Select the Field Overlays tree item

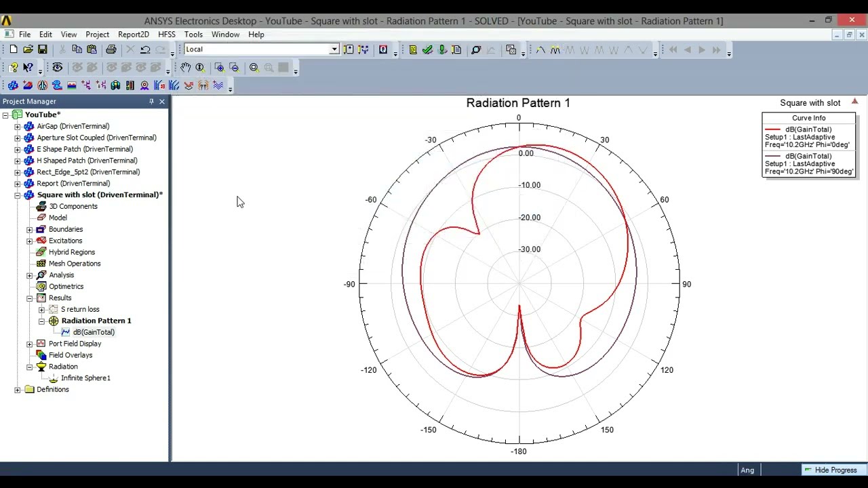71,355
